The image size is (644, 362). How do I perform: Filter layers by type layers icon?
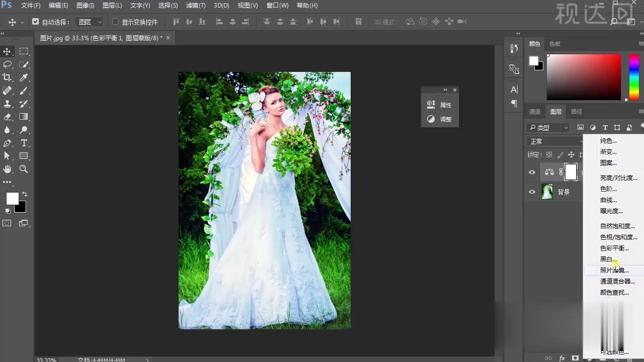click(605, 128)
